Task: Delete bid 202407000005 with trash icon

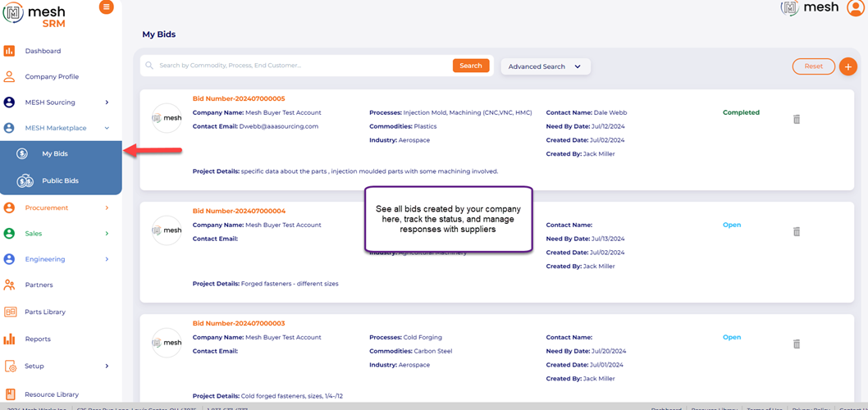Action: pos(796,120)
